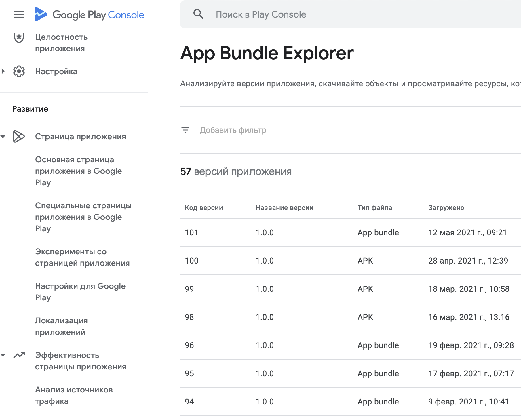This screenshot has height=420, width=521.
Task: Click the Код версии column header
Action: (204, 208)
